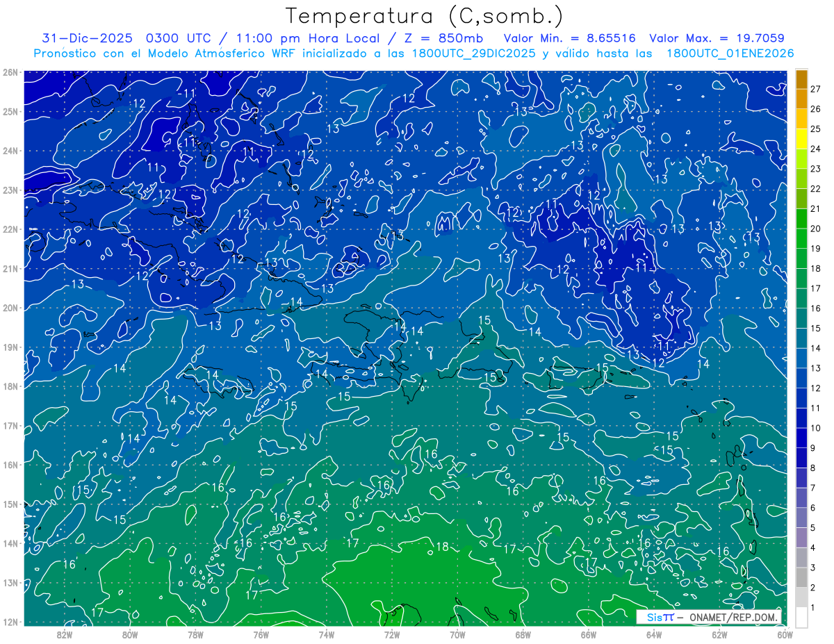Click the longitude axis label '68W'

(x=523, y=634)
